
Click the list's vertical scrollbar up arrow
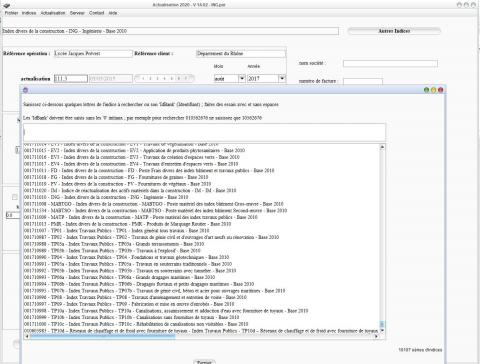382,147
